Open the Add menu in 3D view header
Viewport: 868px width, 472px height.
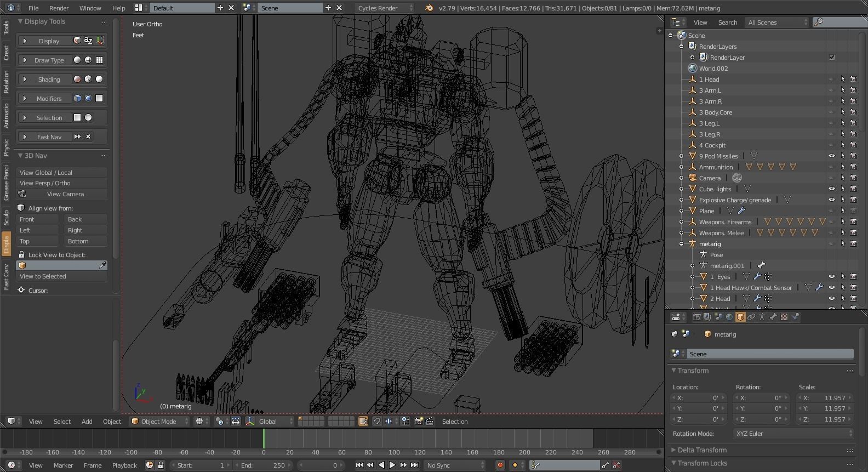(87, 421)
